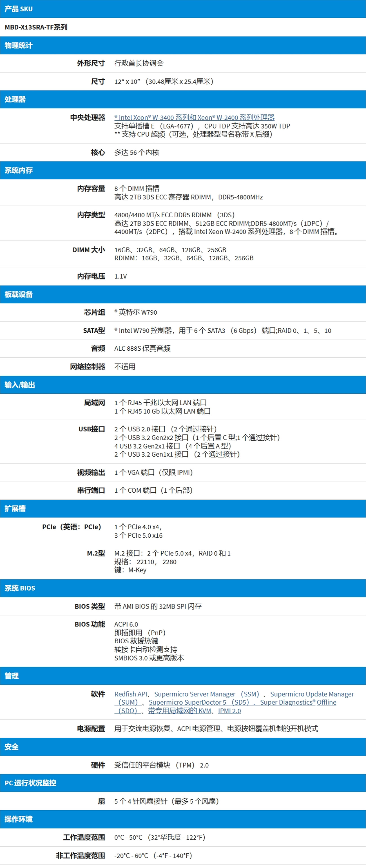The width and height of the screenshot is (366, 868).
Task: Select the 操作环境 section header
Action: pyautogui.click(x=19, y=819)
